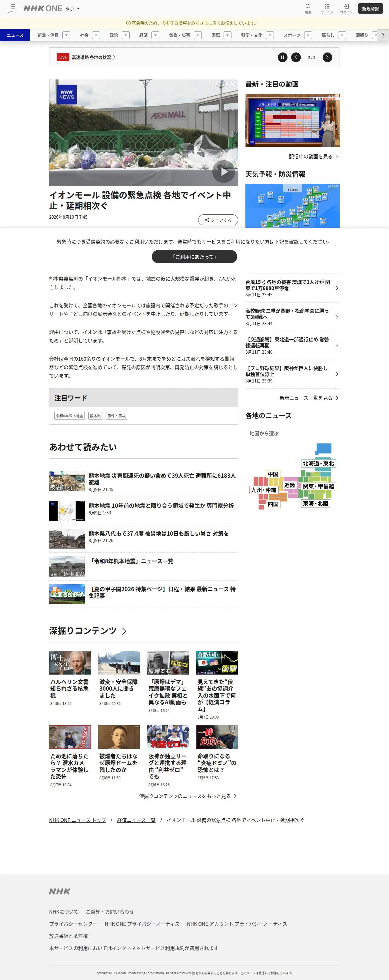Open the スポーツ category
Viewport: 389px width, 980px height.
(x=292, y=35)
